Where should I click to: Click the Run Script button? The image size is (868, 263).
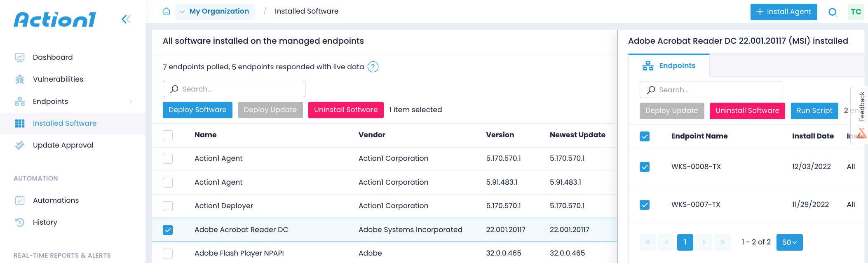[x=814, y=111]
